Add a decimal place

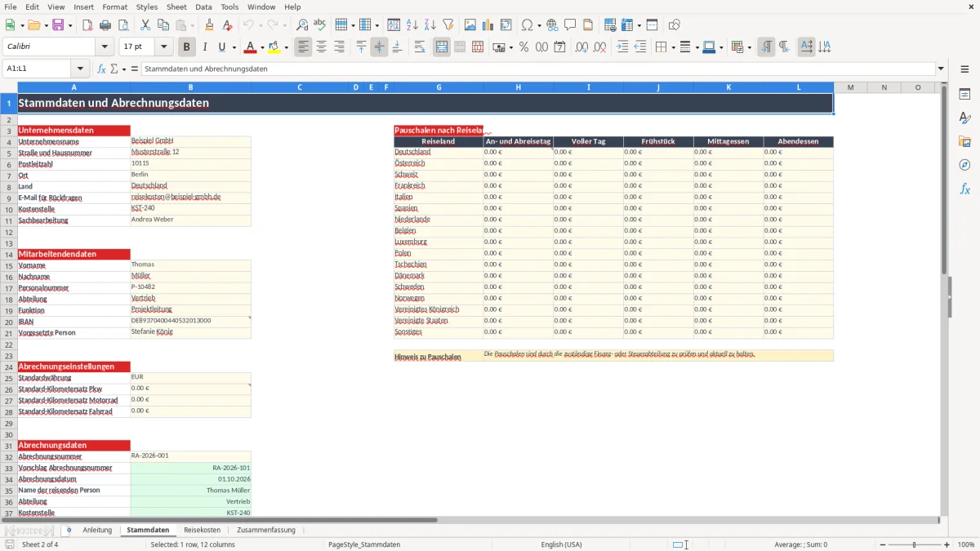[x=581, y=47]
